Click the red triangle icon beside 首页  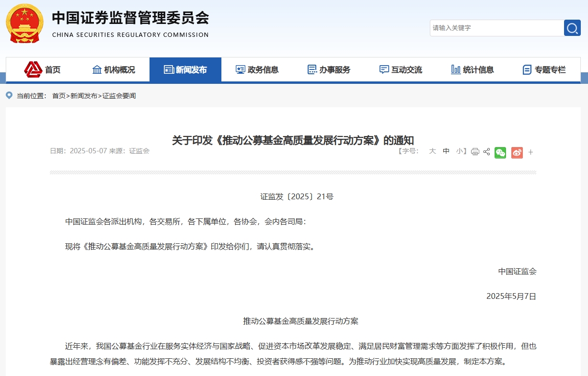tap(33, 69)
